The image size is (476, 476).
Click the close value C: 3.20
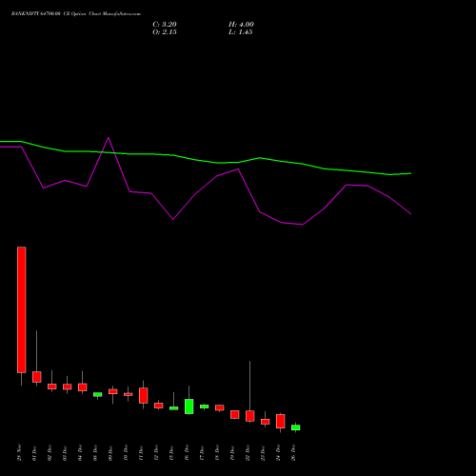tap(165, 25)
